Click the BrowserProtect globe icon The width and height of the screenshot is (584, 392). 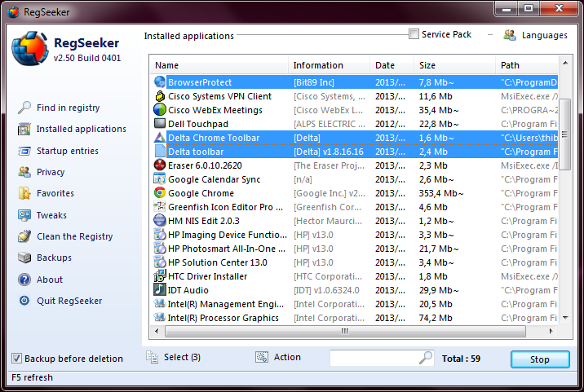point(160,81)
